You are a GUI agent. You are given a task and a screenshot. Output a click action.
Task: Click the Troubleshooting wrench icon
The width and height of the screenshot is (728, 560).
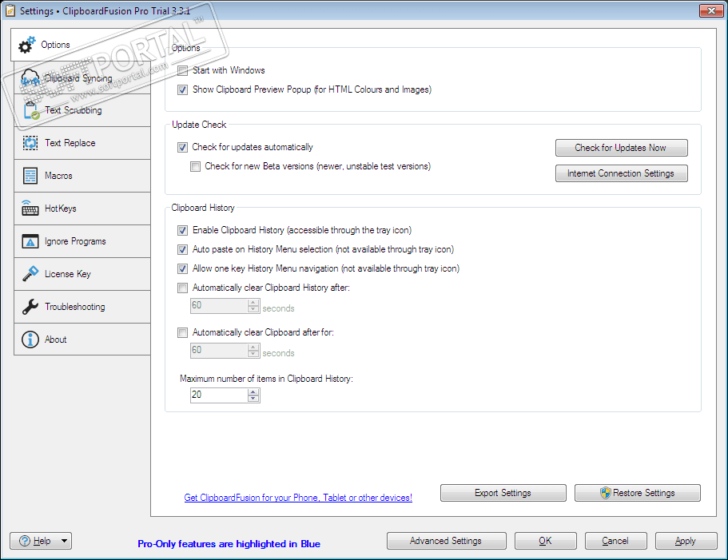coord(30,307)
